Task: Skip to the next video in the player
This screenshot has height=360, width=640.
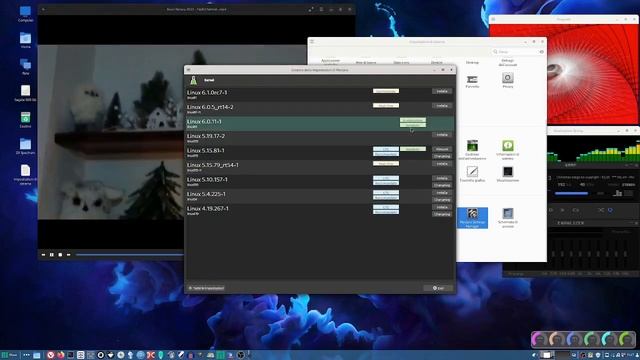Action: (x=69, y=255)
